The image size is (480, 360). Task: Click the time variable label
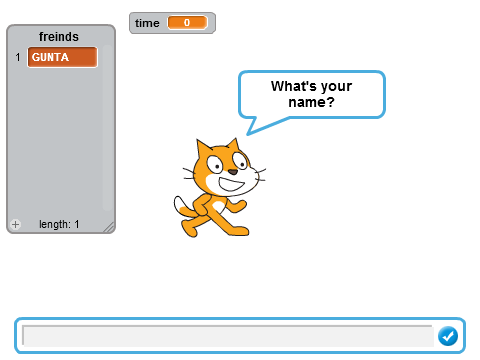(x=147, y=23)
